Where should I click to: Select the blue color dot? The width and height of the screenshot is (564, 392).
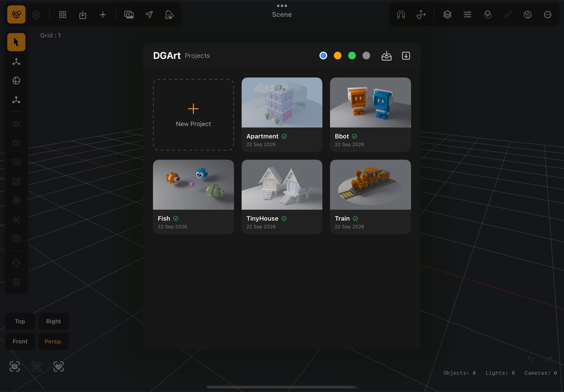(323, 56)
